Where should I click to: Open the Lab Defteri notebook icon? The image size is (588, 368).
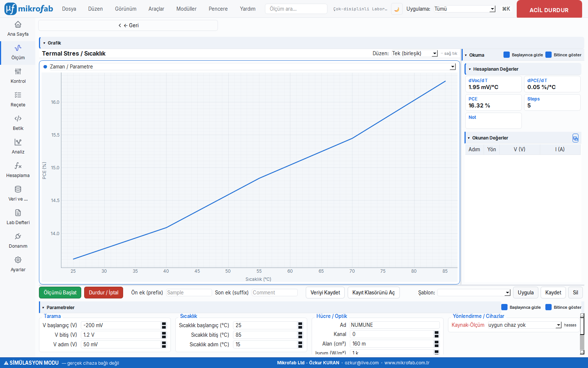[x=18, y=213]
